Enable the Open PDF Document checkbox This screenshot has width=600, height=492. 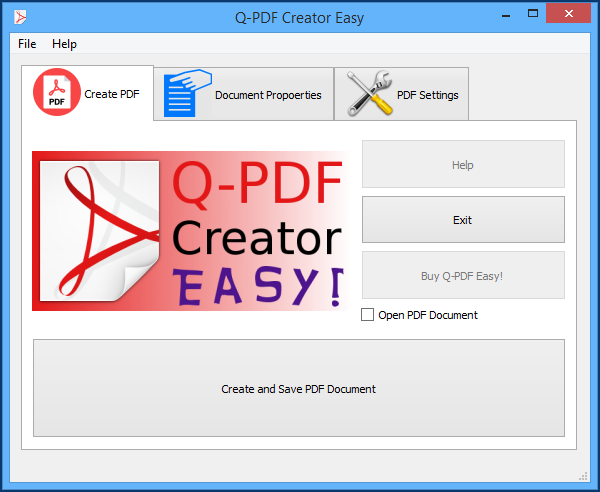367,315
